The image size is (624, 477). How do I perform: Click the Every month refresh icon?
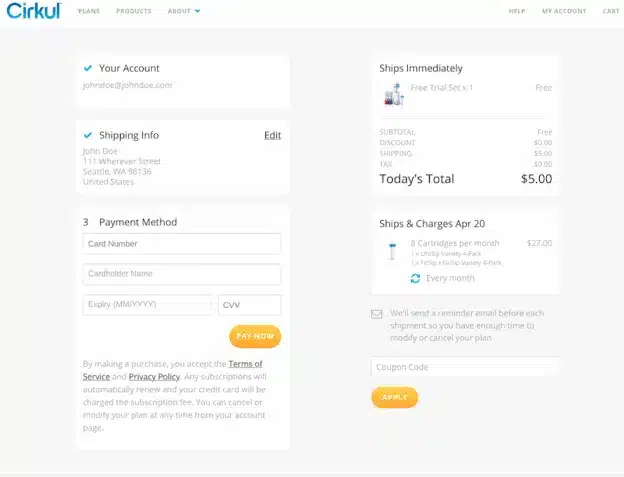415,278
